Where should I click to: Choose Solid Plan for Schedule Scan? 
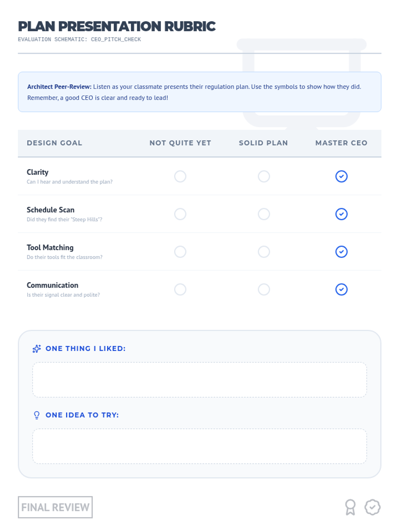(264, 214)
